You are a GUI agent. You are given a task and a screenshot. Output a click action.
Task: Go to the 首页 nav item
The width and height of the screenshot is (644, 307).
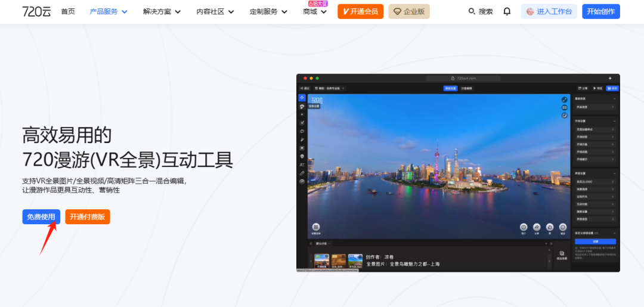click(x=68, y=11)
